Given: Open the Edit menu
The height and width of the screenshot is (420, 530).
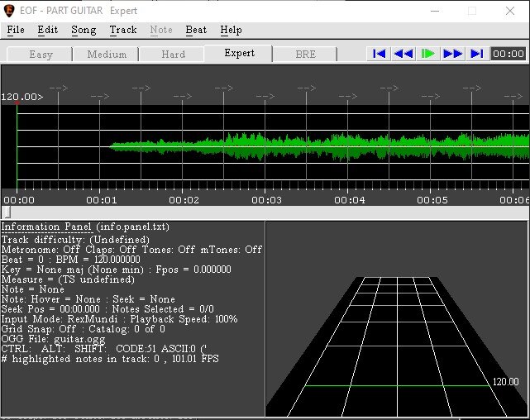Looking at the screenshot, I should pyautogui.click(x=48, y=30).
